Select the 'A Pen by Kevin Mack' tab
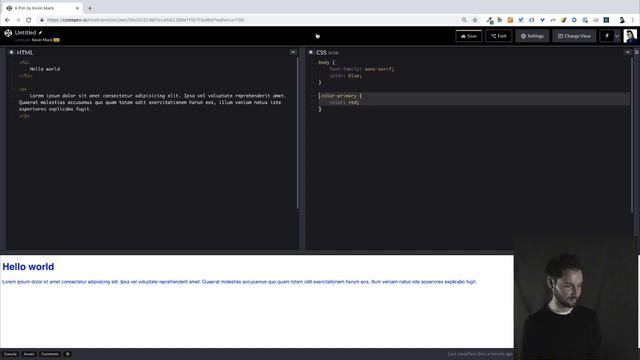 tap(42, 8)
